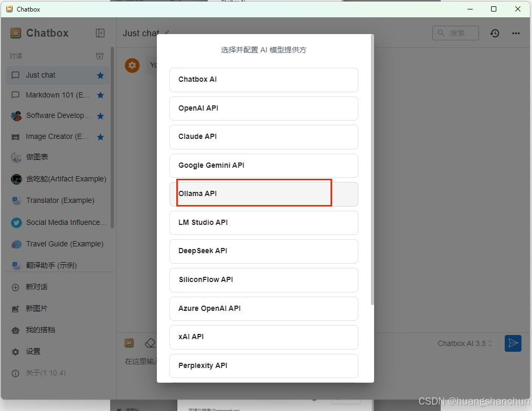Click the Software Developer avatar icon
532x411 pixels.
point(16,116)
